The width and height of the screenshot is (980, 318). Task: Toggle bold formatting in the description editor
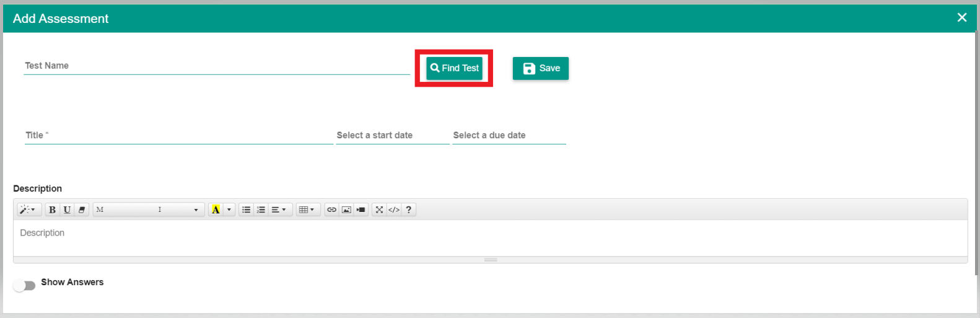point(52,210)
